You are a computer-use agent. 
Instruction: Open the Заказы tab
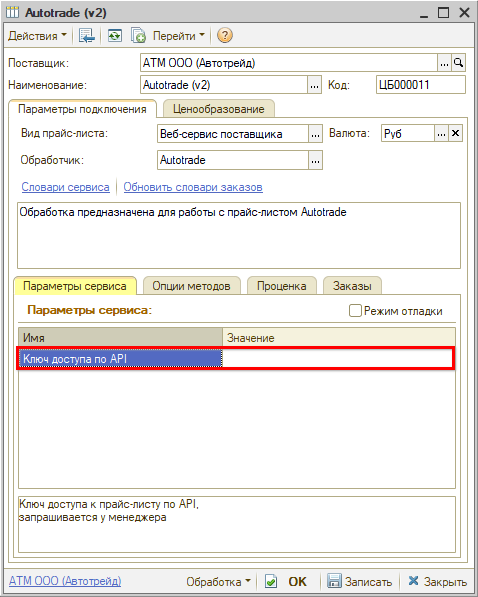(352, 286)
